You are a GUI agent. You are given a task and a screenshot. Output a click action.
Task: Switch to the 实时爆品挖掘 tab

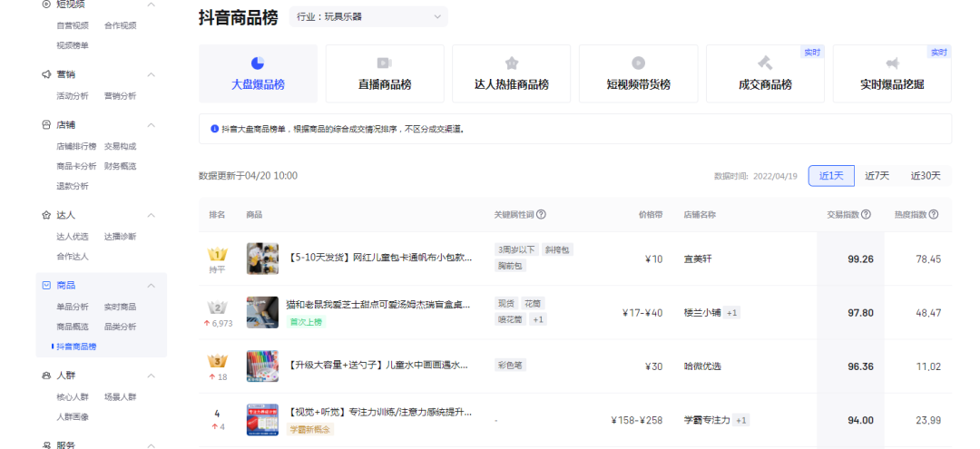pyautogui.click(x=892, y=73)
